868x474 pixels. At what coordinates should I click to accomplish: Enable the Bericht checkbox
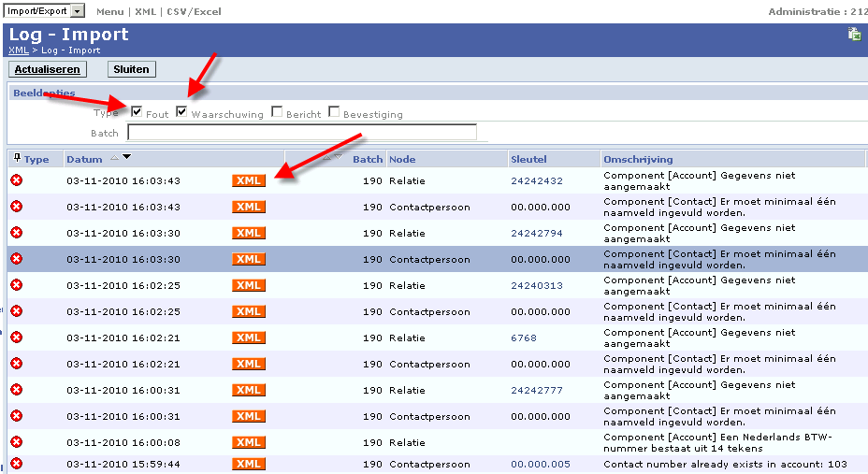[277, 112]
